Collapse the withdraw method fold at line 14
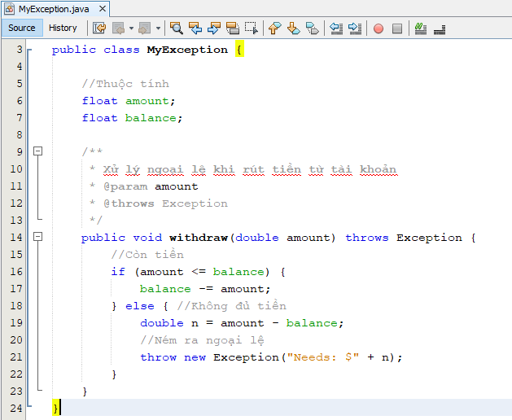This screenshot has width=512, height=420. pos(38,237)
